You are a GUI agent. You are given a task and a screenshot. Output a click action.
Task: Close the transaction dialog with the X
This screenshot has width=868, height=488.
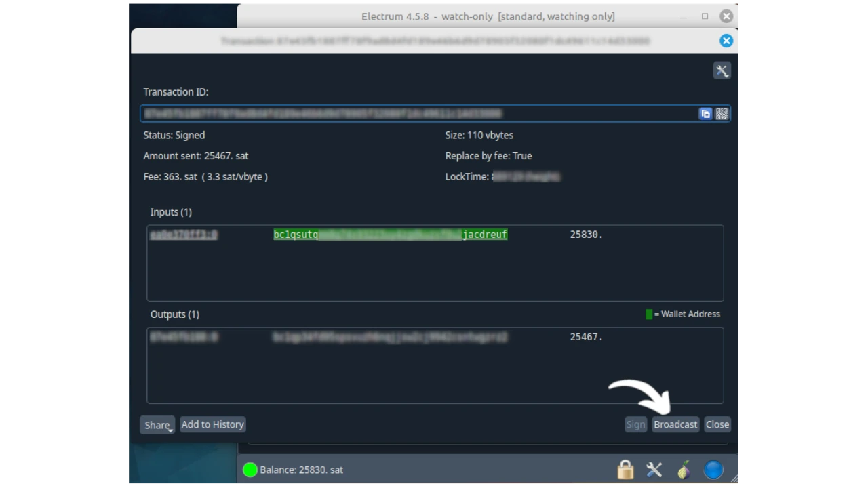pyautogui.click(x=726, y=41)
